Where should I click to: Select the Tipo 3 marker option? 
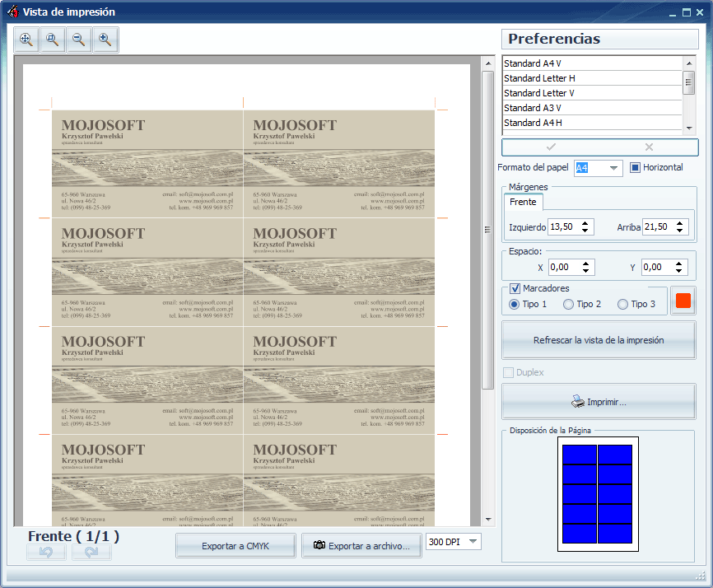point(622,304)
